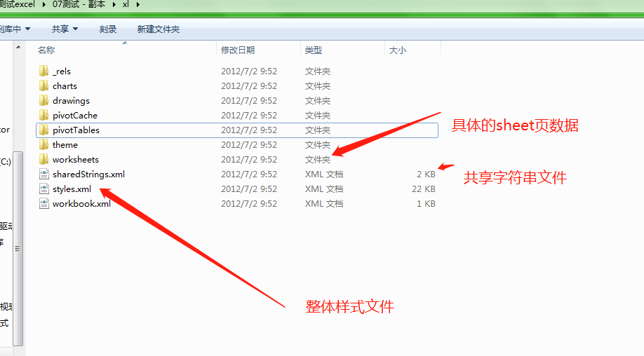Select the theme folder icon

[x=44, y=145]
